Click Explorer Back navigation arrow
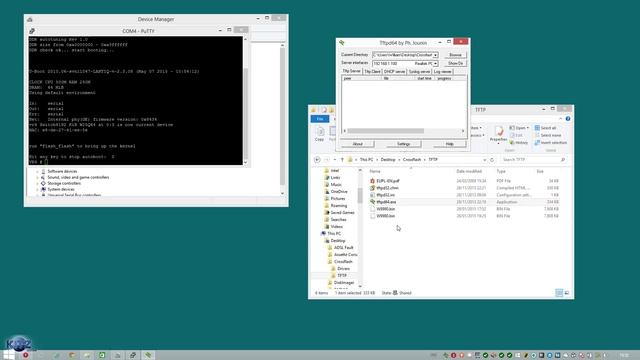 pos(317,160)
